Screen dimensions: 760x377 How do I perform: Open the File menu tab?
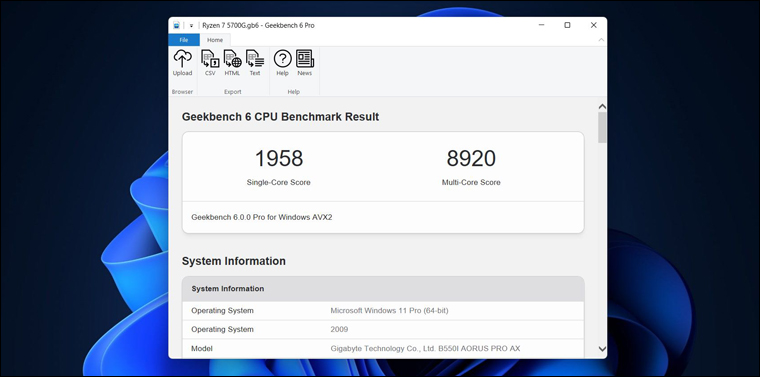[184, 40]
